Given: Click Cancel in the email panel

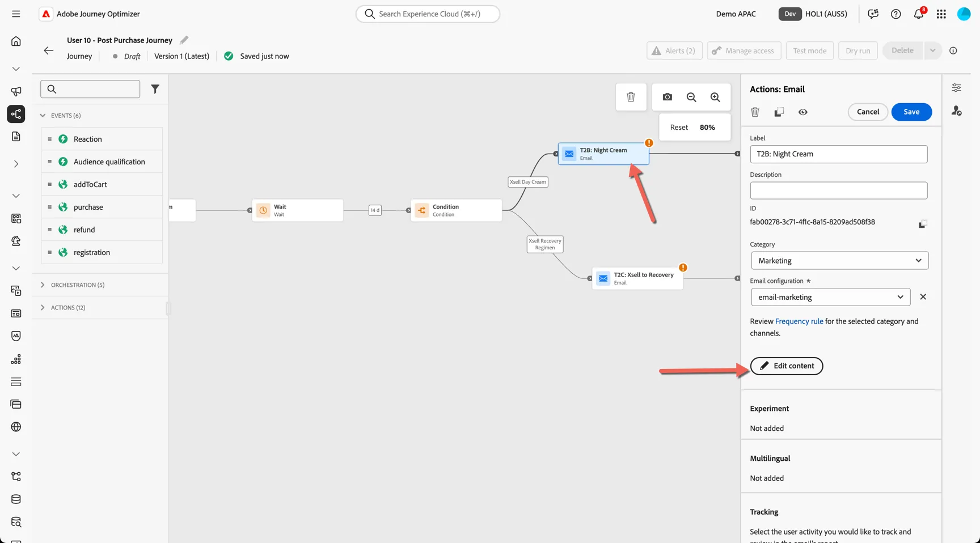Looking at the screenshot, I should coord(868,112).
